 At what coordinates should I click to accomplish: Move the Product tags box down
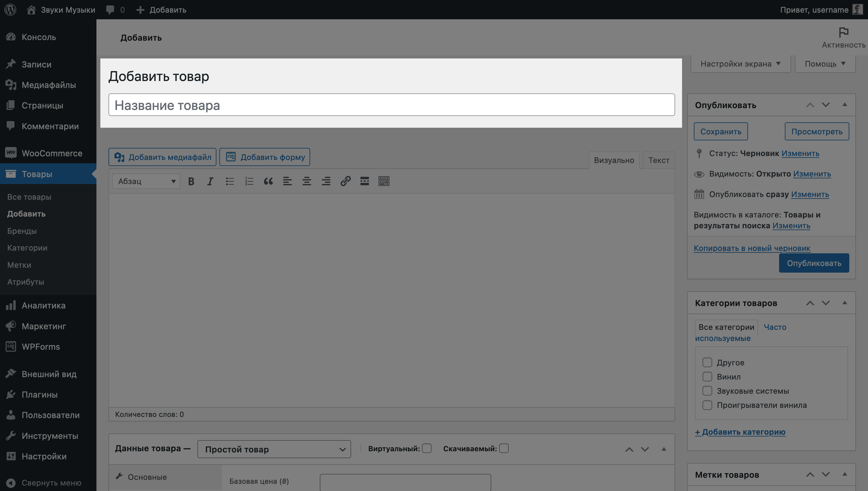(x=826, y=474)
